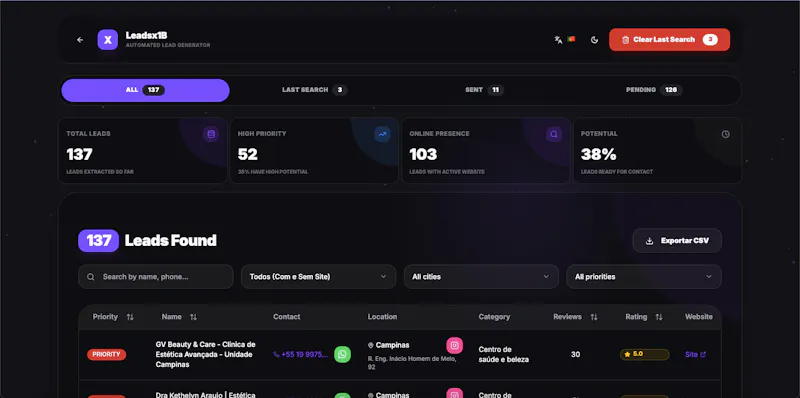Select the Portugal flag language icon
Viewport: 800px width, 398px height.
click(x=571, y=39)
